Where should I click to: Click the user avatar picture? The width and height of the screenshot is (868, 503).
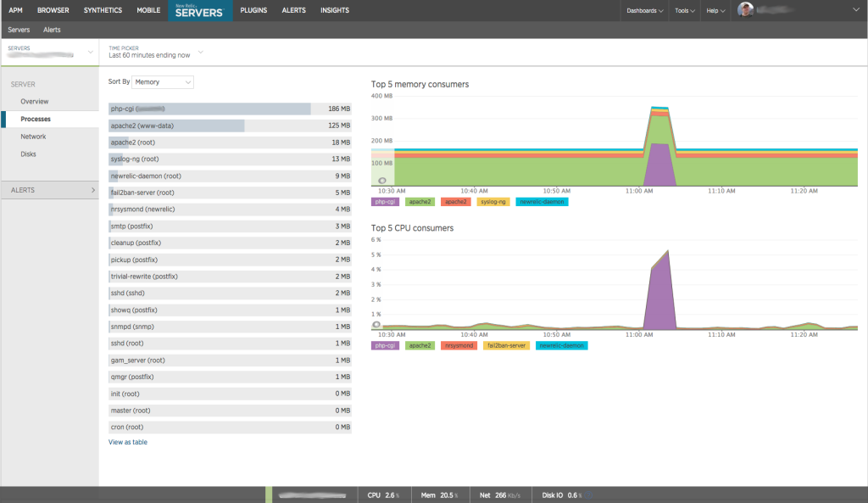[746, 10]
